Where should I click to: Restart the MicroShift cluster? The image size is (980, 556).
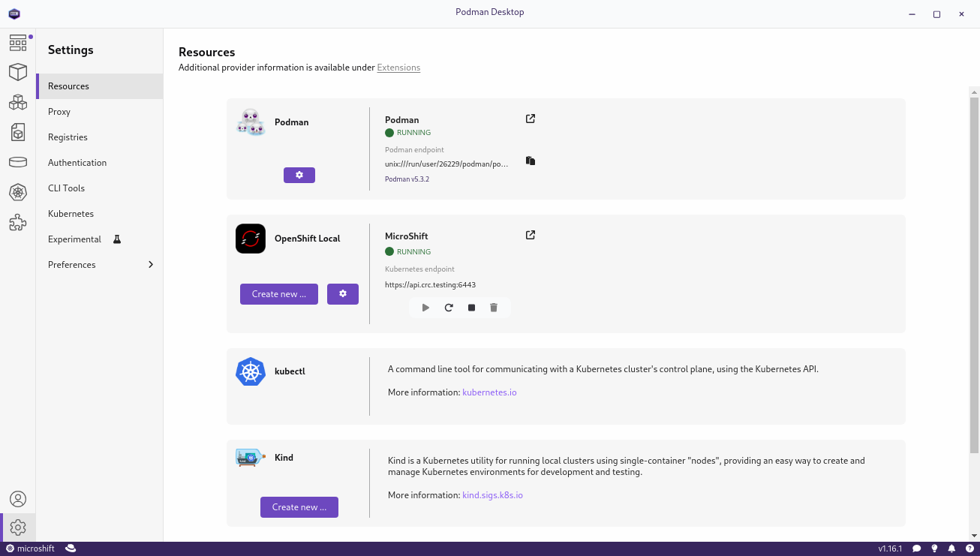click(449, 308)
